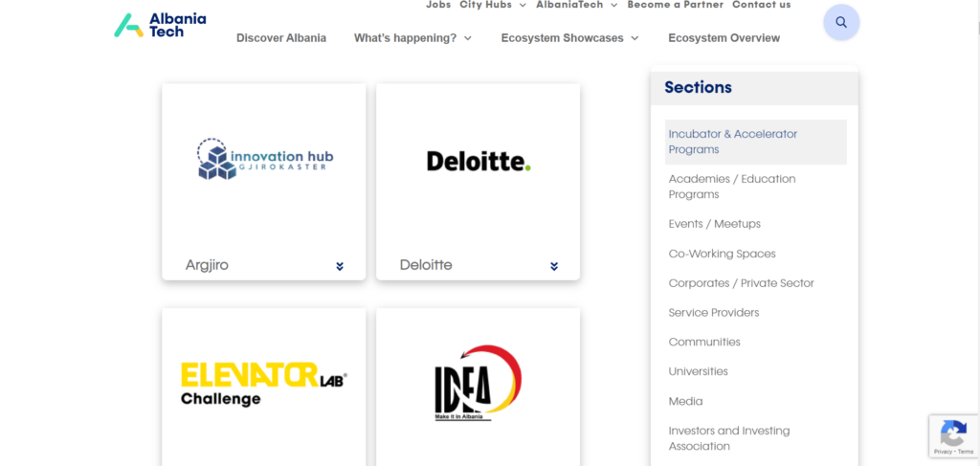Expand the What's happening? menu
Viewport: 980px width, 466px height.
tap(412, 38)
